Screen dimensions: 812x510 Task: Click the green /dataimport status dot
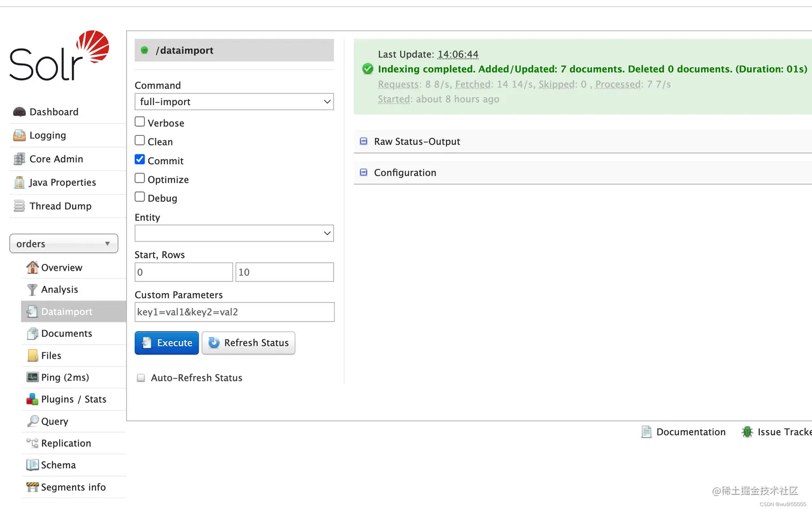point(144,50)
